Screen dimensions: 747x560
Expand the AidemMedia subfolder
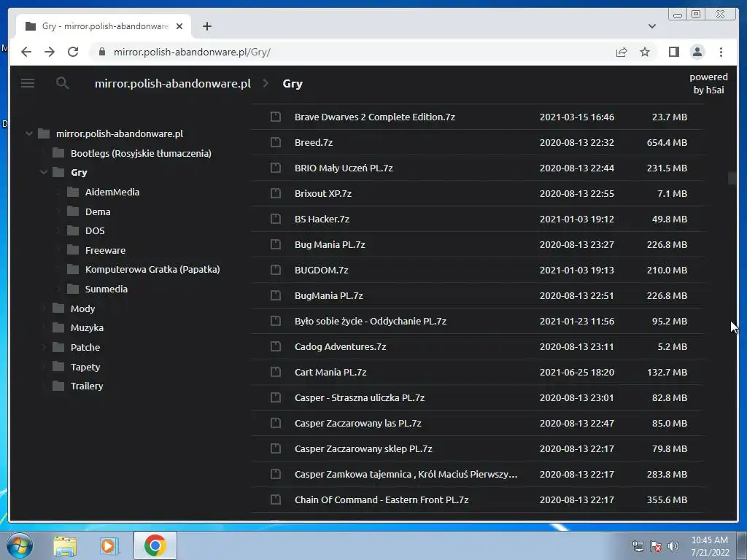pos(58,192)
